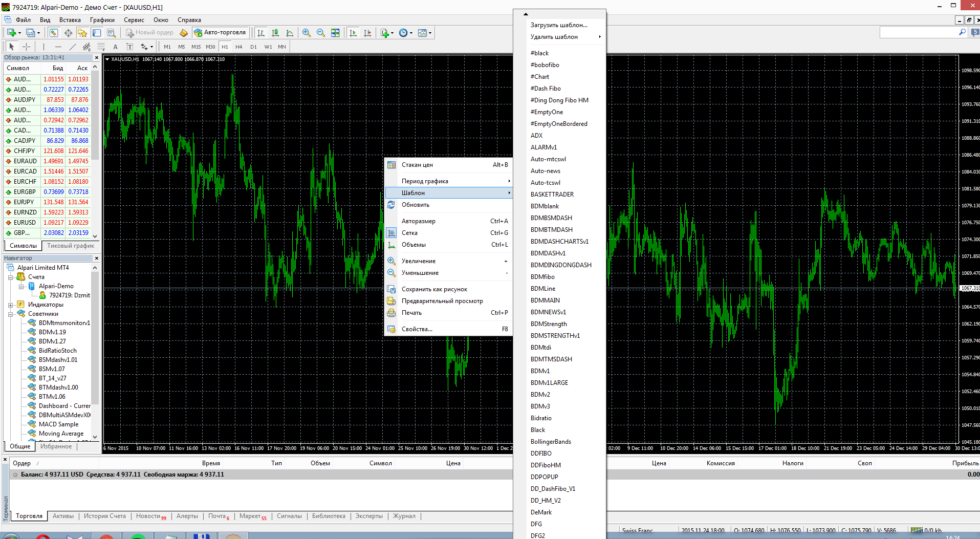Select the Fibonacci retracement drawing tool
The image size is (980, 539).
(101, 47)
